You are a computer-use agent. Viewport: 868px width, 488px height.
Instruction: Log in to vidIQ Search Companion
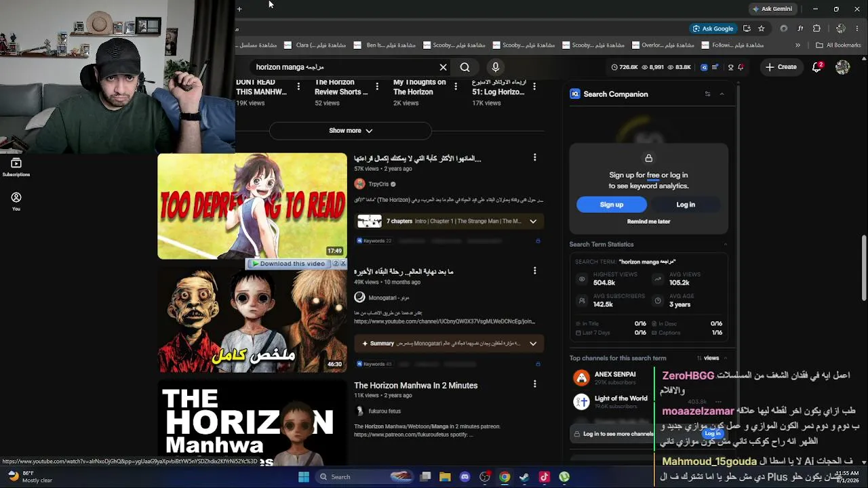point(686,205)
